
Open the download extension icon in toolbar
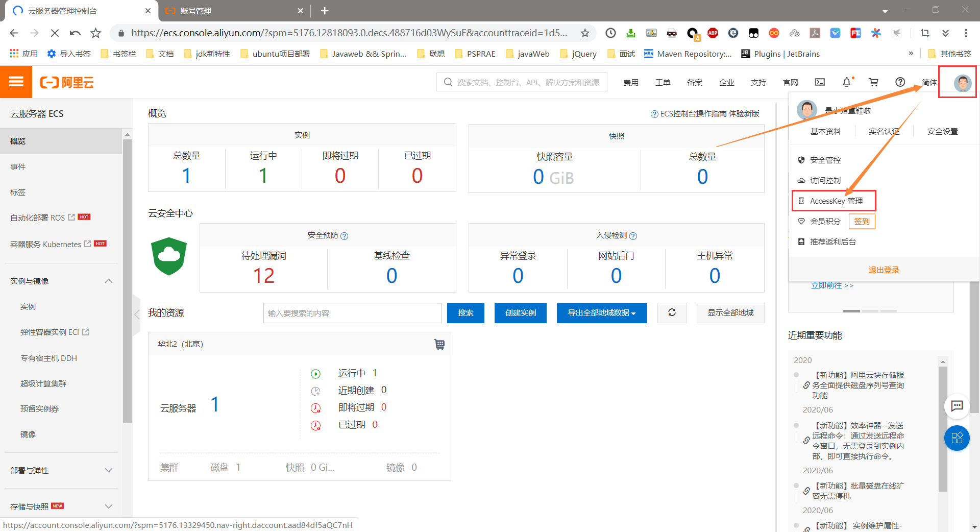click(631, 33)
